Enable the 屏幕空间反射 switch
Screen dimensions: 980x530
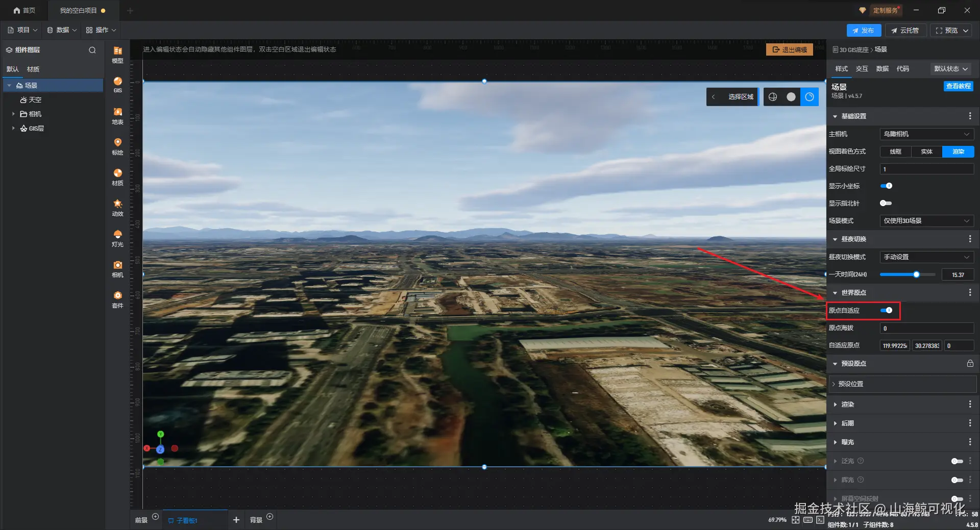point(957,499)
